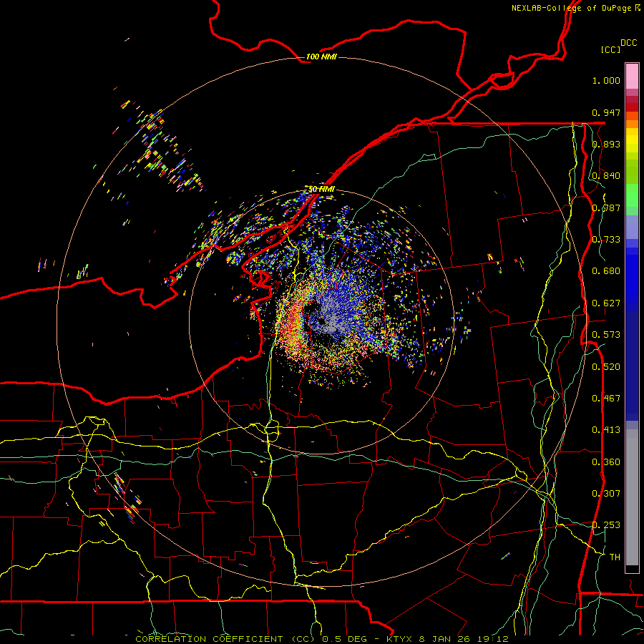Viewport: 644px width, 644px height.
Task: Click the 0.360 scale value
Action: point(606,462)
